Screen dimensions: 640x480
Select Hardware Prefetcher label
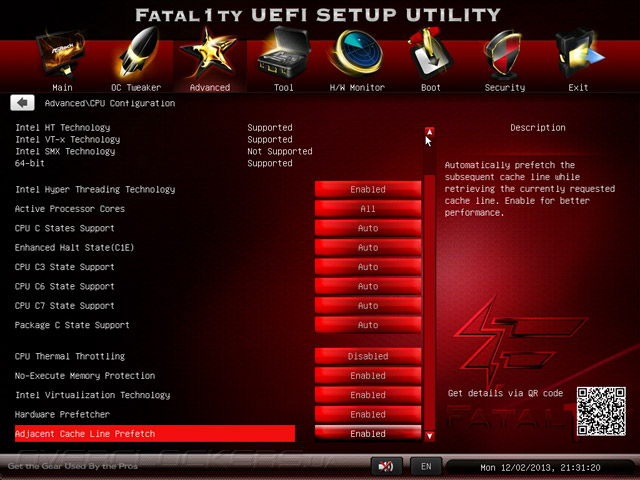pos(62,414)
